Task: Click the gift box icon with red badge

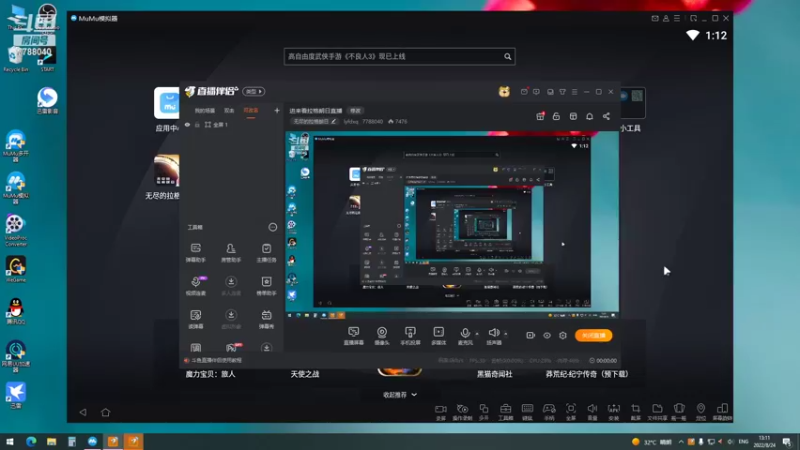Action: coord(540,116)
